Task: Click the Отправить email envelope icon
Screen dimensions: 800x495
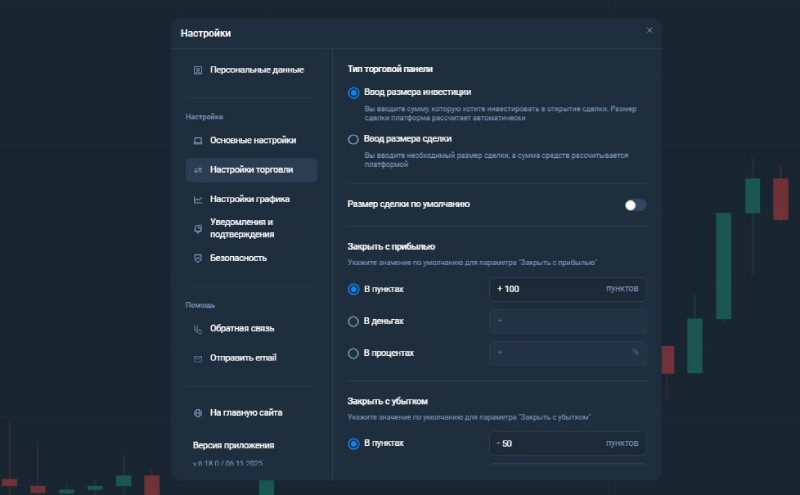Action: pos(198,358)
